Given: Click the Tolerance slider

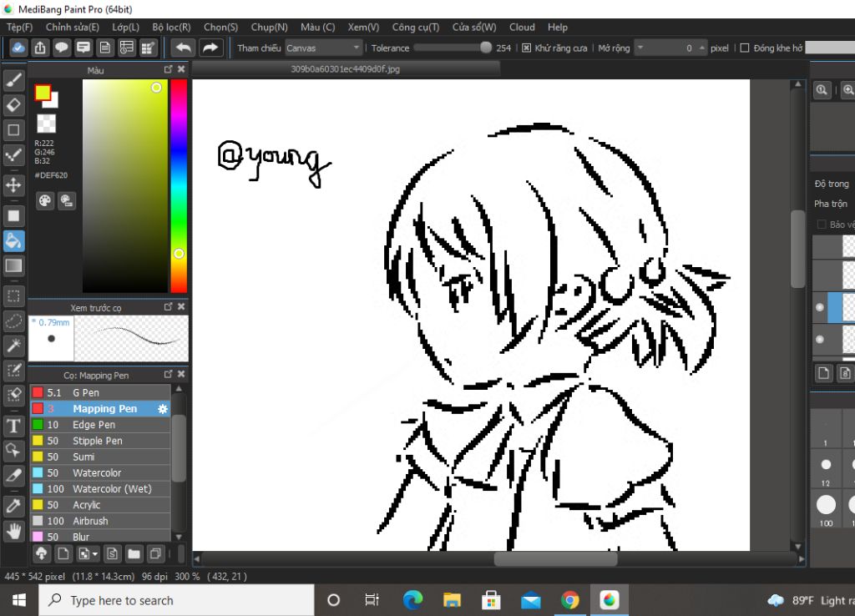Looking at the screenshot, I should [x=453, y=48].
